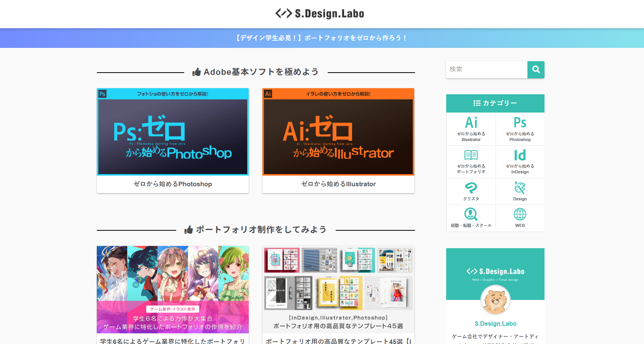The width and height of the screenshot is (644, 344).
Task: Click the globe icon for WEB category
Action: (520, 215)
